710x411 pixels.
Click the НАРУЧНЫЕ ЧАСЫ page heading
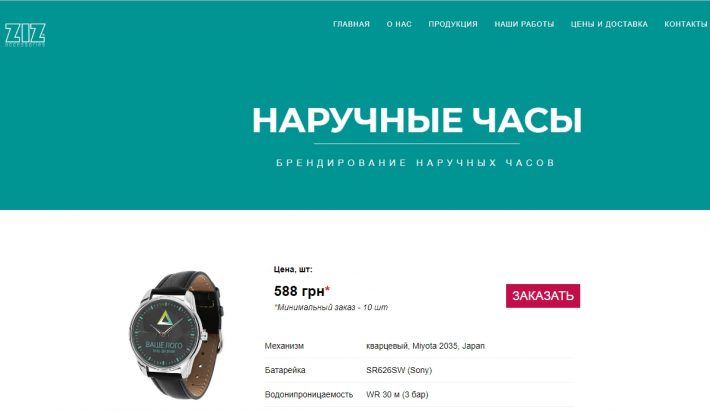(x=417, y=120)
